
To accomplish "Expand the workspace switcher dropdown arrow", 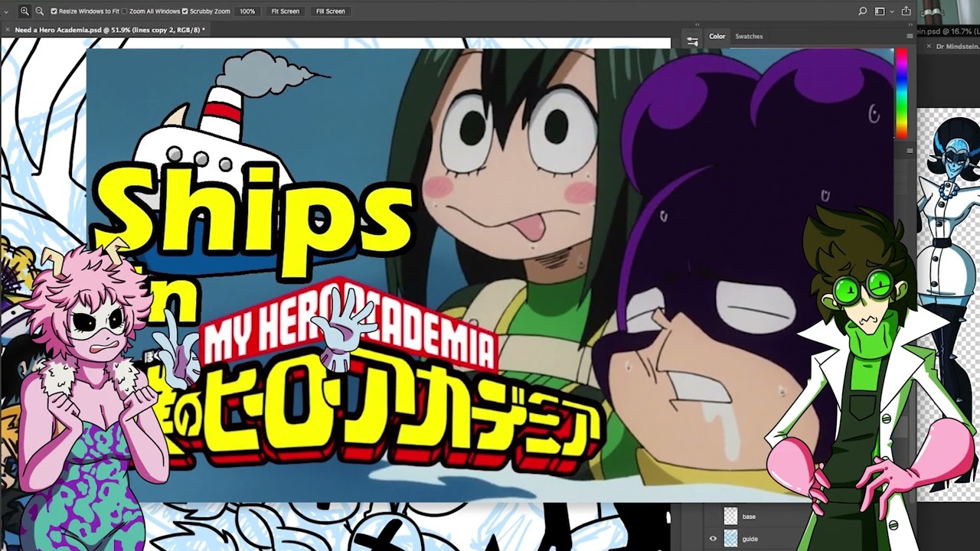I will pyautogui.click(x=891, y=11).
